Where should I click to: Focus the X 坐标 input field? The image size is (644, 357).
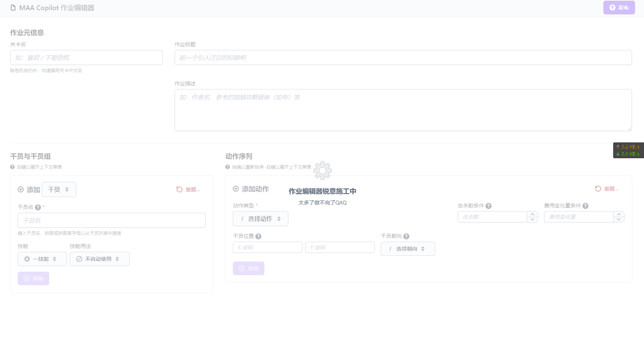point(267,247)
